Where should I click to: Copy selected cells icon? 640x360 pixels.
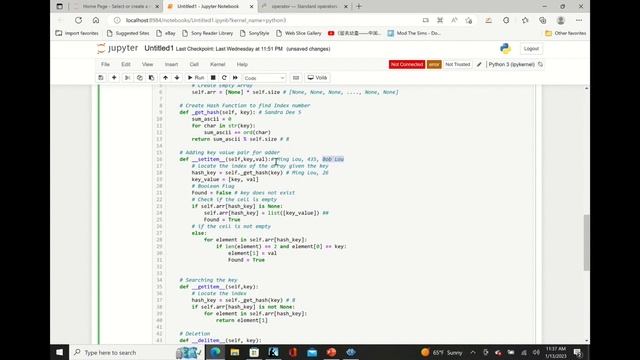tap(139, 78)
